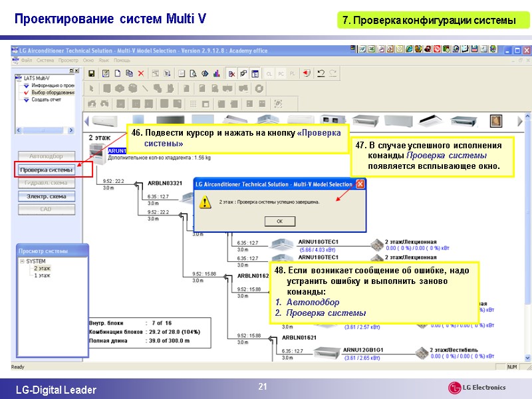532x399 pixels.
Task: Click the Copy documents toolbar icon
Action: click(x=129, y=73)
